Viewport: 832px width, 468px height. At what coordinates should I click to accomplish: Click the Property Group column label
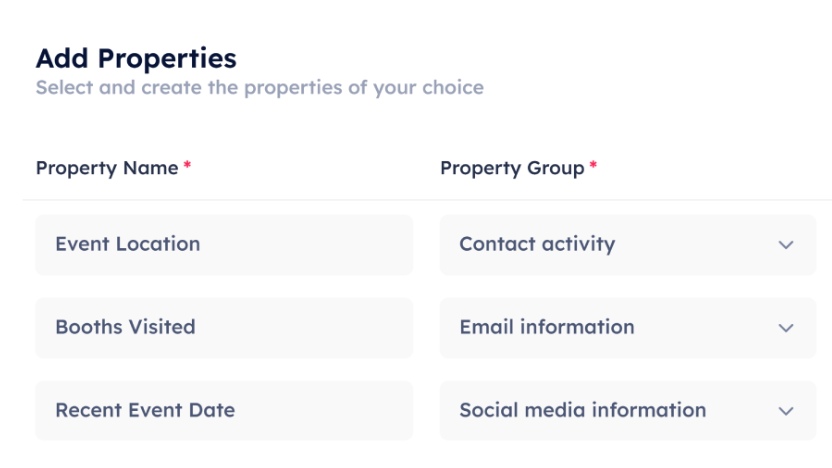(512, 168)
